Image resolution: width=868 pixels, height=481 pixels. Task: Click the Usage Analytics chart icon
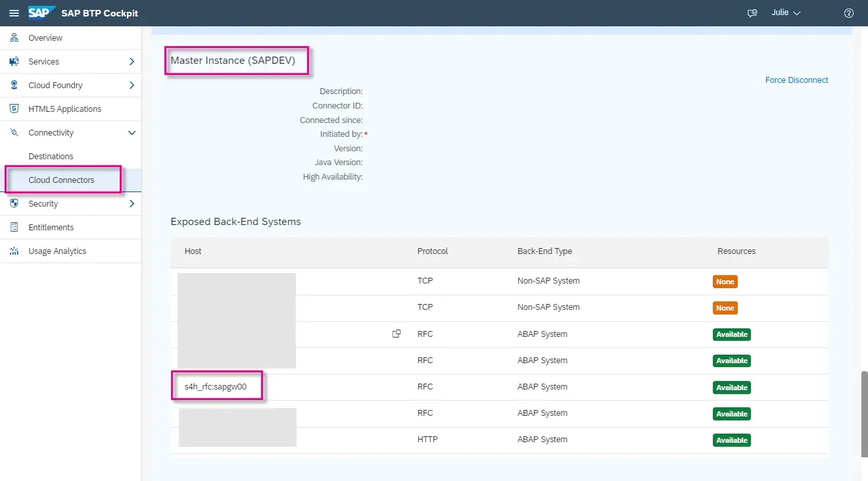coord(14,251)
